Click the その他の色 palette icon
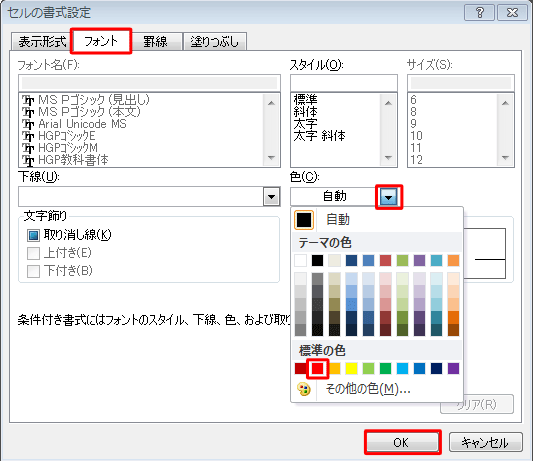Viewport: 533px width, 461px height. pyautogui.click(x=304, y=389)
